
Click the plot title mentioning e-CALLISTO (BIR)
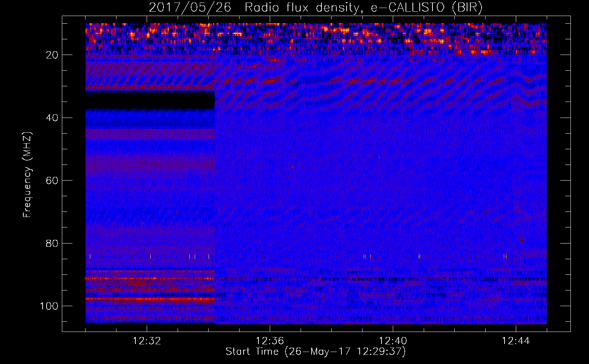(x=316, y=7)
